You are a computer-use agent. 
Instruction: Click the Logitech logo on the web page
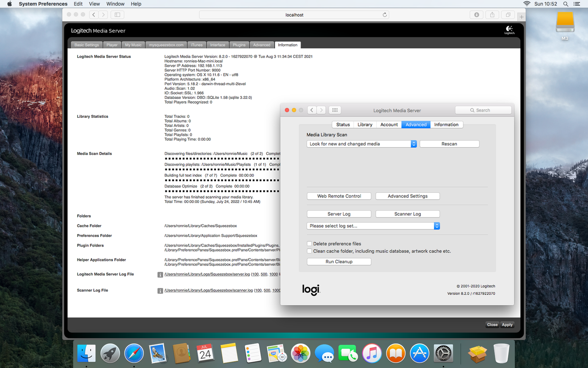tap(509, 29)
